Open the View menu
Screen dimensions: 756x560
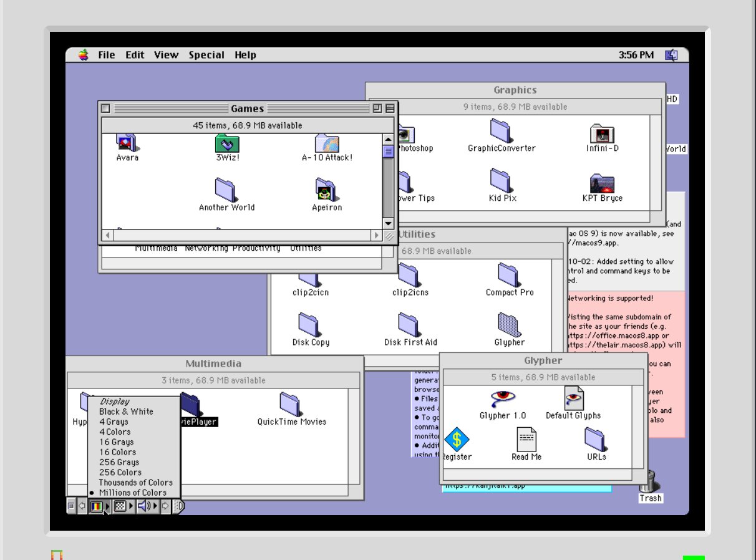pos(166,55)
